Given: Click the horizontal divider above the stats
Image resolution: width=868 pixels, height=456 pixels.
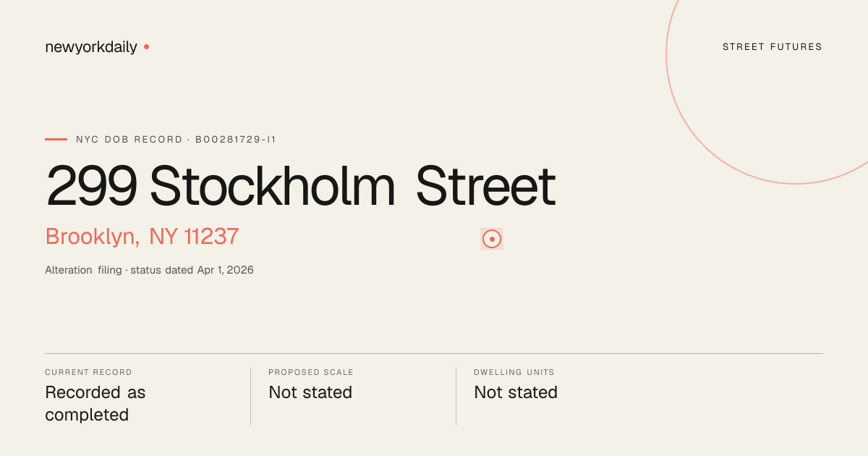Looking at the screenshot, I should (434, 353).
